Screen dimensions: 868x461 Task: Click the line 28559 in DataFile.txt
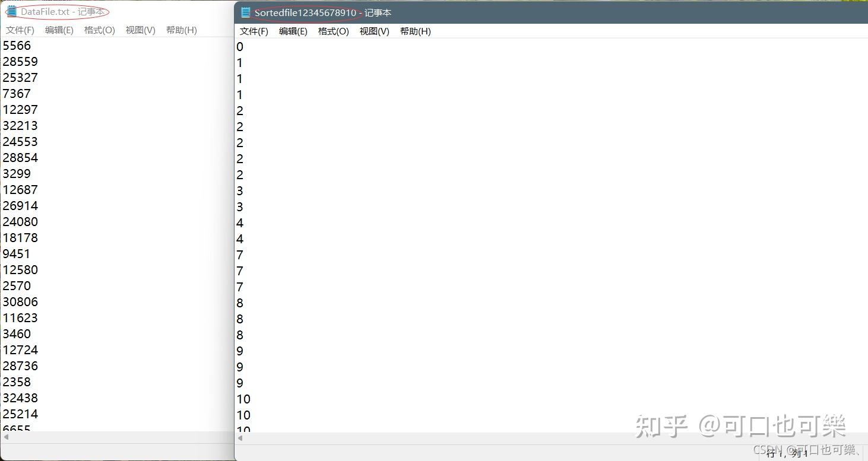pos(20,62)
